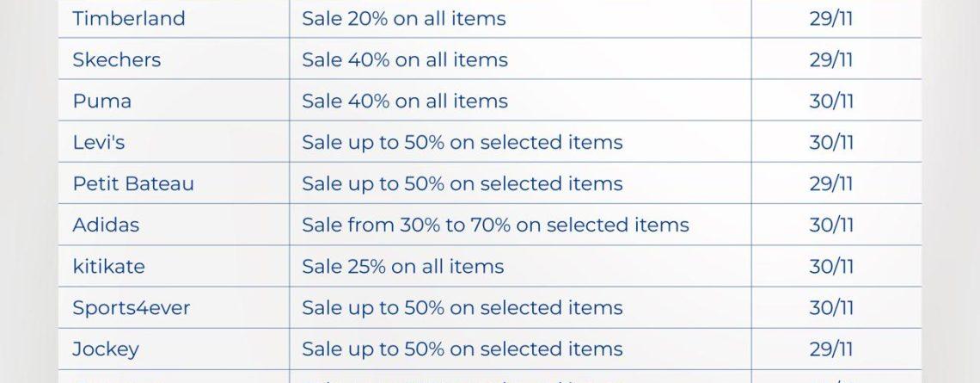Click the Puma brand name
The image size is (980, 383).
[x=101, y=101]
